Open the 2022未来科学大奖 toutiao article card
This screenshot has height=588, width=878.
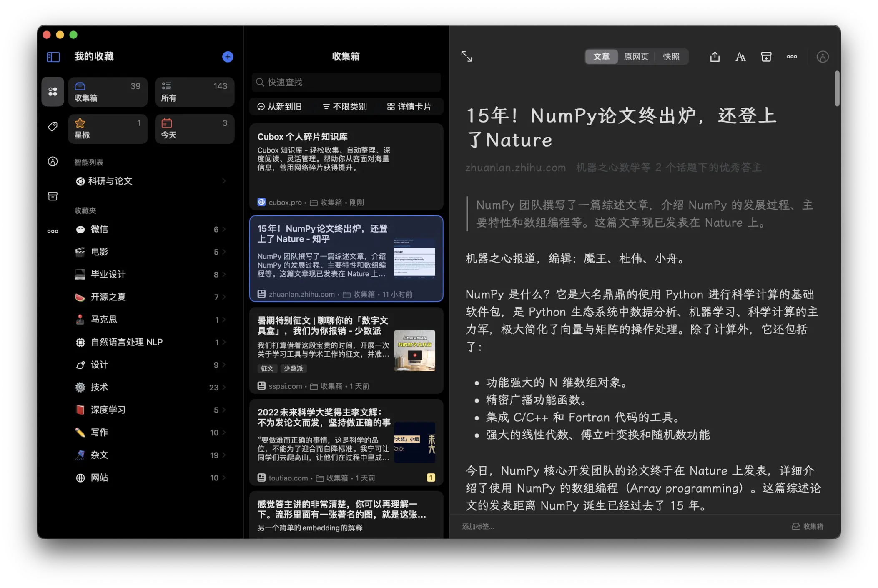point(346,443)
